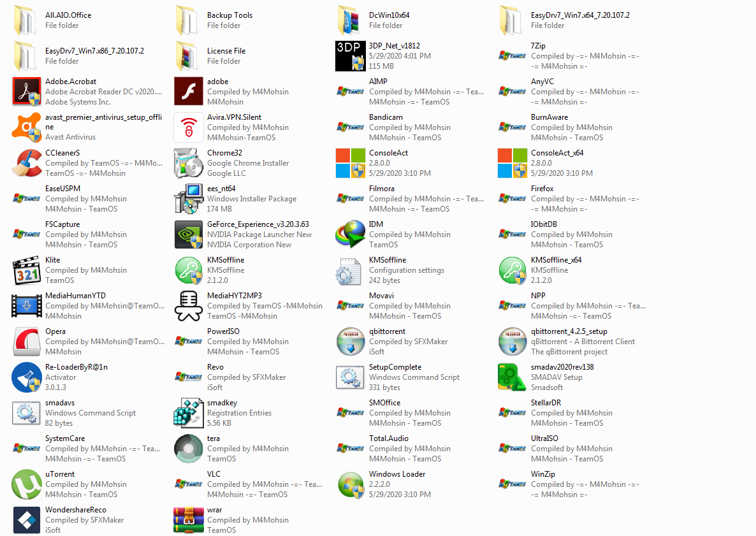Click the StellarDR file name
Viewport: 756px width, 536px height.
click(x=546, y=403)
